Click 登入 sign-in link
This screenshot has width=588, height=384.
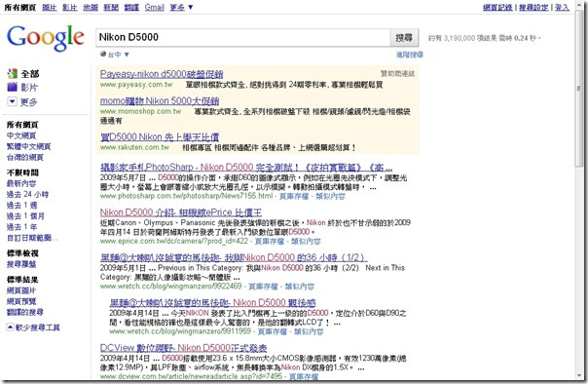coord(562,7)
